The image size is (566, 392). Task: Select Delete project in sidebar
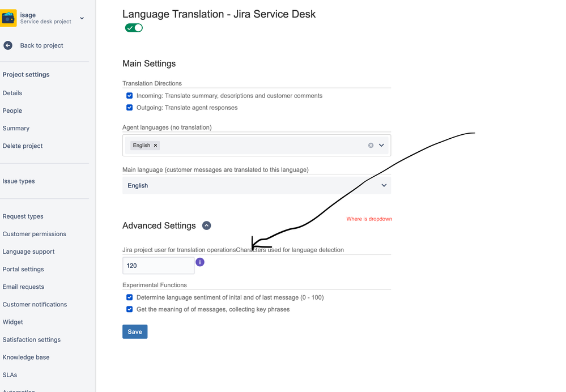coord(23,146)
